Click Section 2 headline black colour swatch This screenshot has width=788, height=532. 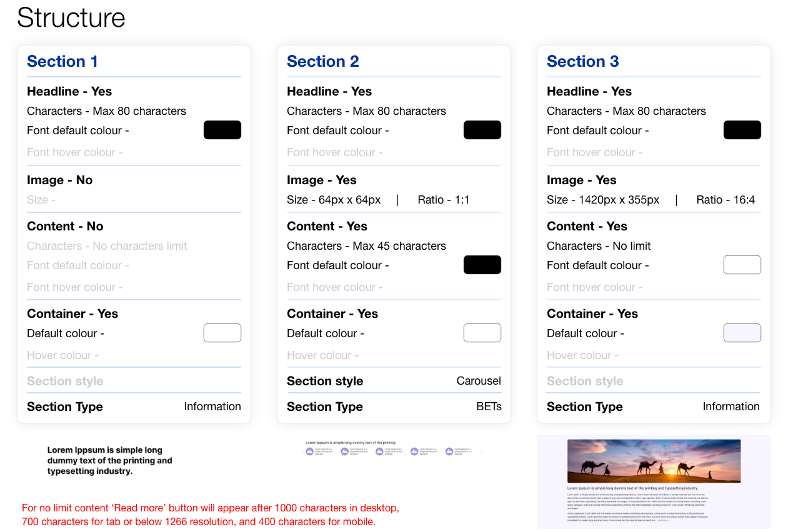[482, 130]
